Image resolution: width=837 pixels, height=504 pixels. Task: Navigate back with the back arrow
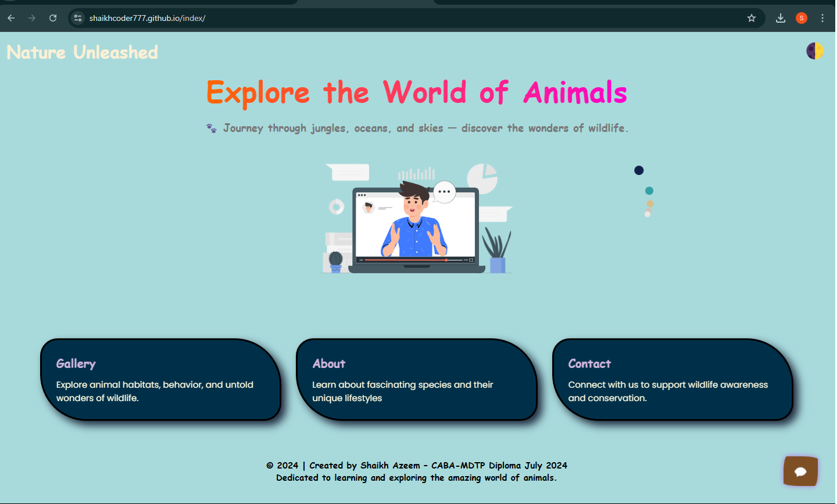[11, 18]
